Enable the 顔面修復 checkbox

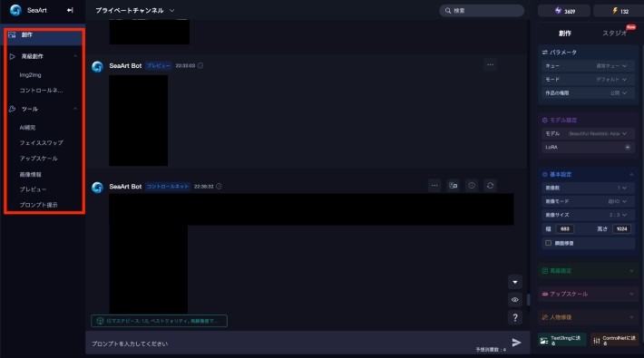tap(548, 243)
